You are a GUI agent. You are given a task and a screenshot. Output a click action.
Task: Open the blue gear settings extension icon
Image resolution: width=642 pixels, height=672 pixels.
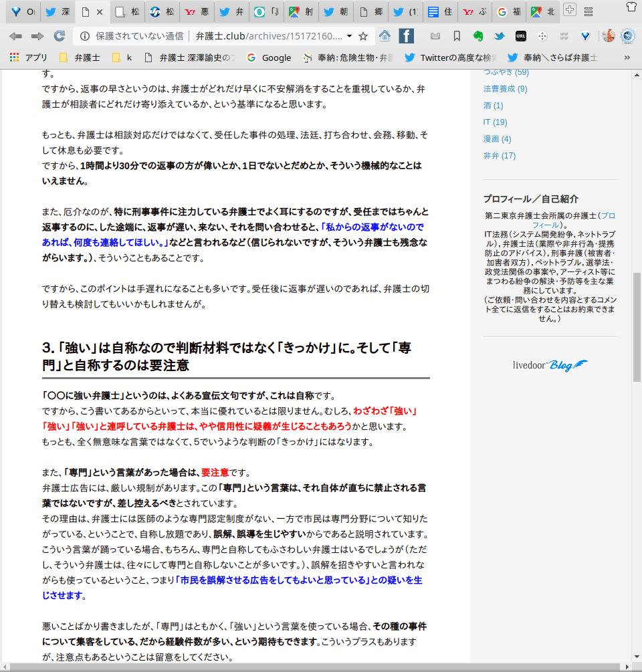click(x=628, y=36)
